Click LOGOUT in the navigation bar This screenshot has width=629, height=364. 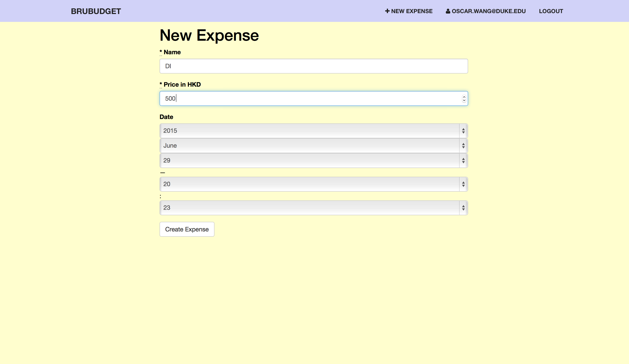tap(551, 11)
